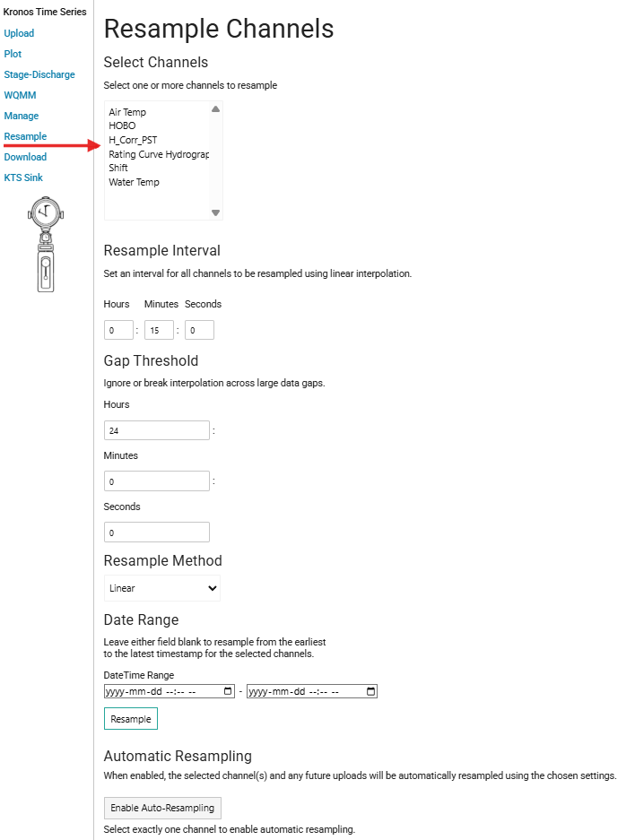Viewport: 635px width, 840px height.
Task: Click the Gap Threshold Hours input
Action: tap(156, 430)
